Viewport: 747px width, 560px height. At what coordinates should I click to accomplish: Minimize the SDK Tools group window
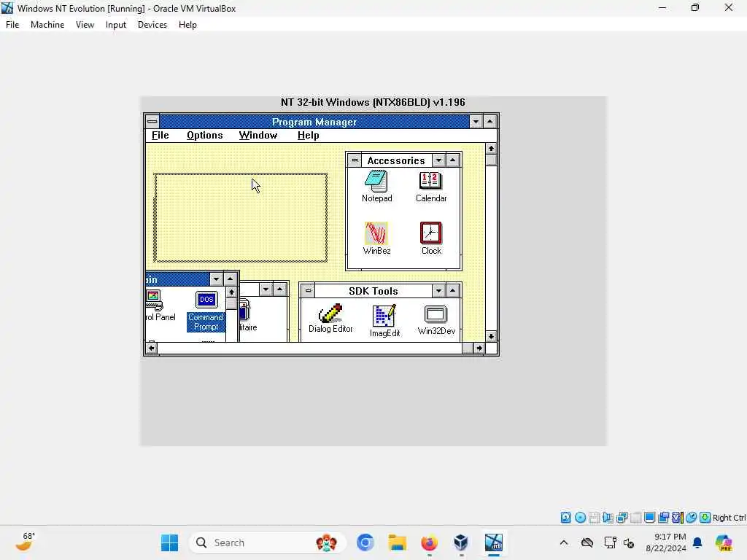[x=438, y=290]
